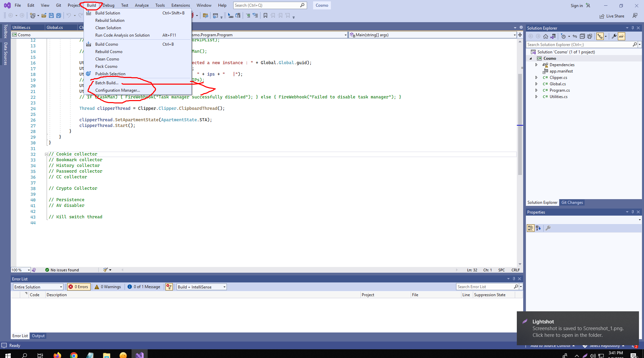This screenshot has width=644, height=358.
Task: Click into Search Solution Explorer field
Action: 579,45
